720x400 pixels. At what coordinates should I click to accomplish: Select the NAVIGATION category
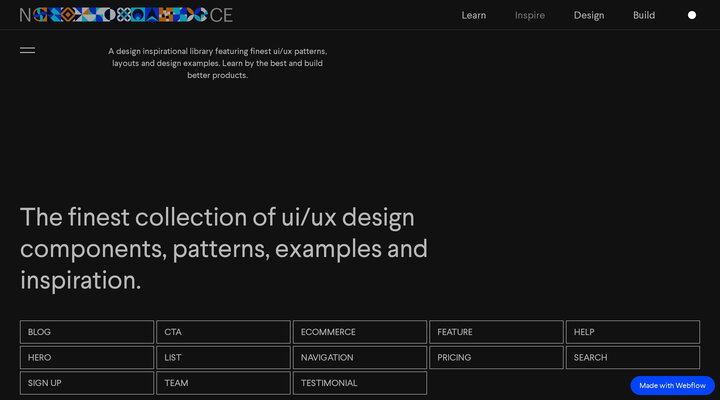point(359,357)
